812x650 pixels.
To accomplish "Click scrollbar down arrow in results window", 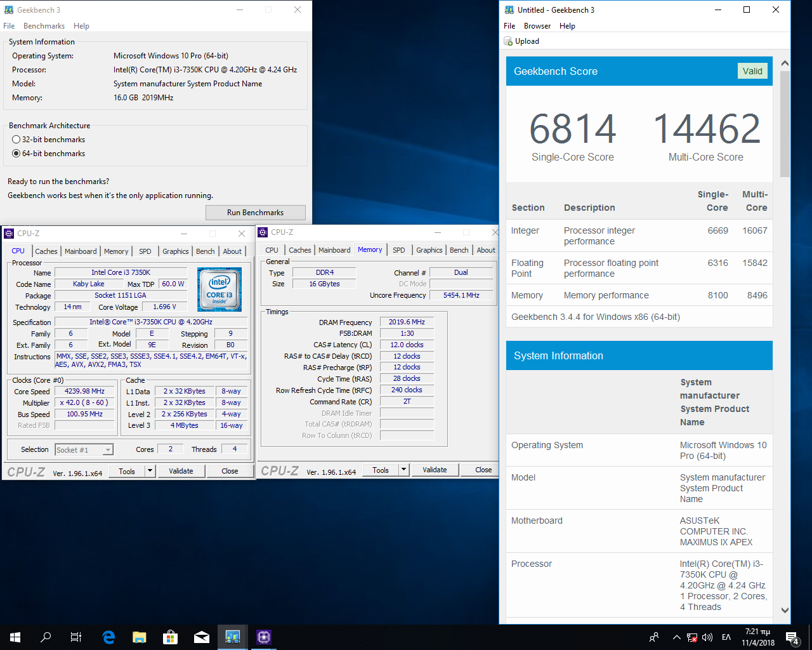I will (785, 611).
